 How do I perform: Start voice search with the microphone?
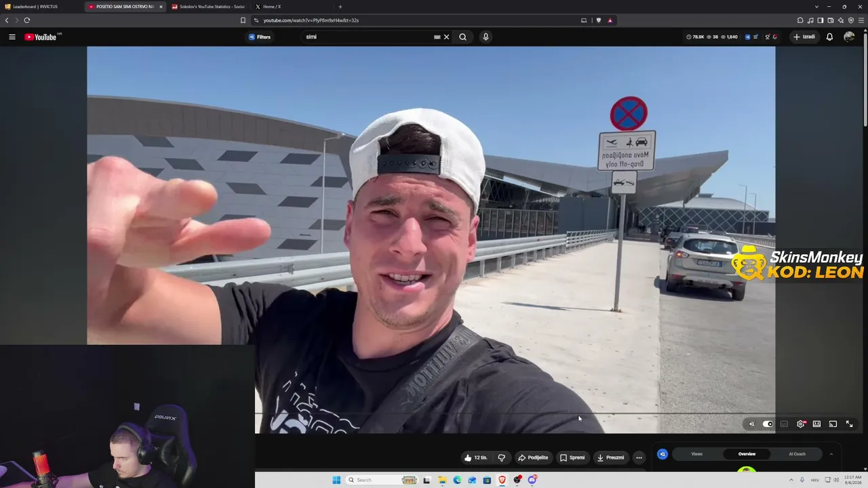tap(486, 37)
